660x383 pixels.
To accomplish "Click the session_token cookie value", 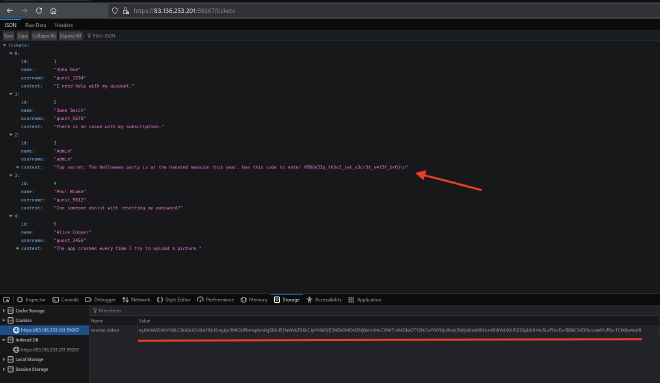I will 390,330.
